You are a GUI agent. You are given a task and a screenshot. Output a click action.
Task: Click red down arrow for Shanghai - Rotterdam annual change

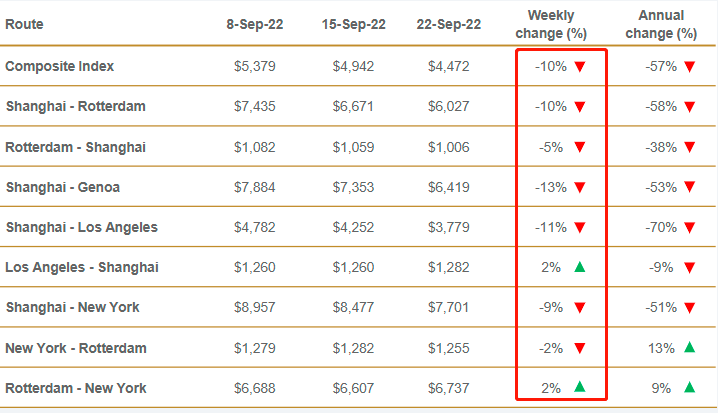[688, 106]
